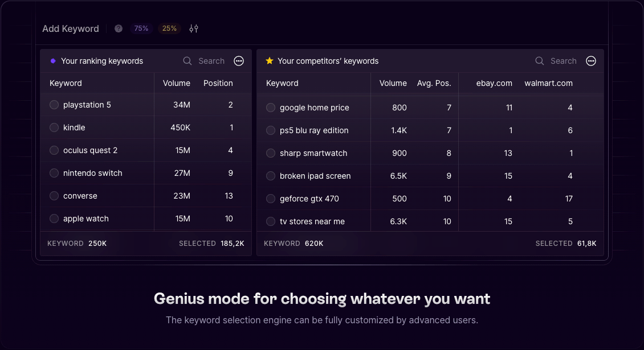Click the 75% purple badge
Image resolution: width=644 pixels, height=350 pixels.
tap(141, 28)
